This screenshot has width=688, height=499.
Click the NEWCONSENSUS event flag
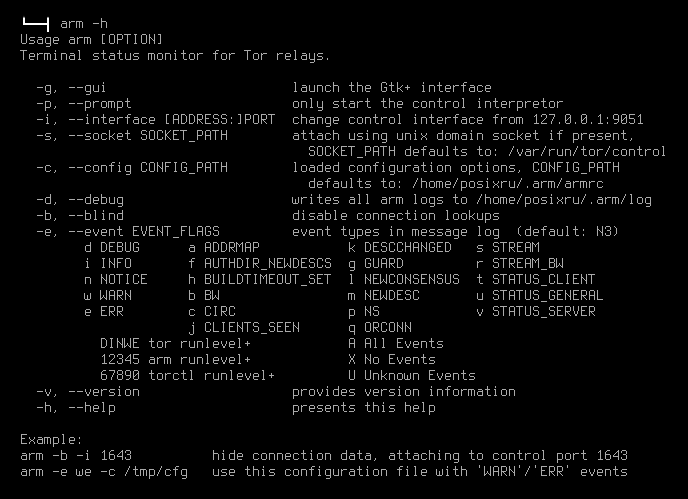point(404,280)
